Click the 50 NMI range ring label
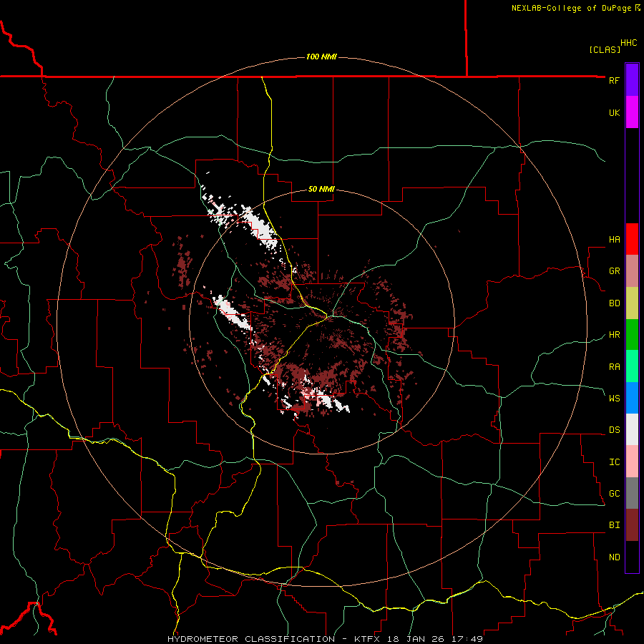Image resolution: width=644 pixels, height=644 pixels. (x=321, y=189)
